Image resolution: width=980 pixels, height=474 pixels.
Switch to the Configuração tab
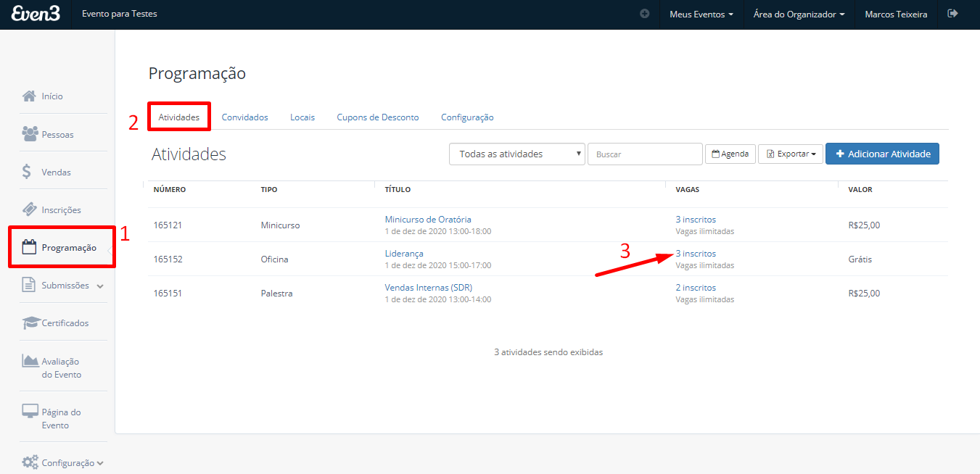pyautogui.click(x=467, y=117)
